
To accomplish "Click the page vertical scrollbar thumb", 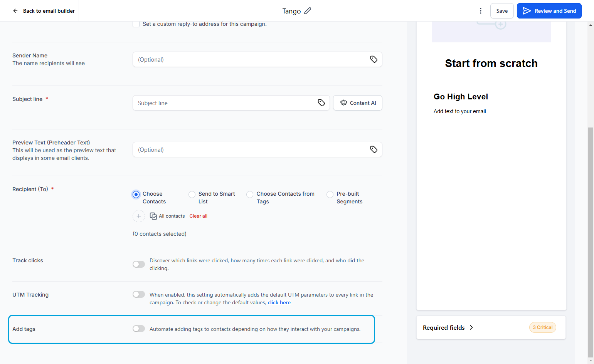I will (591, 242).
